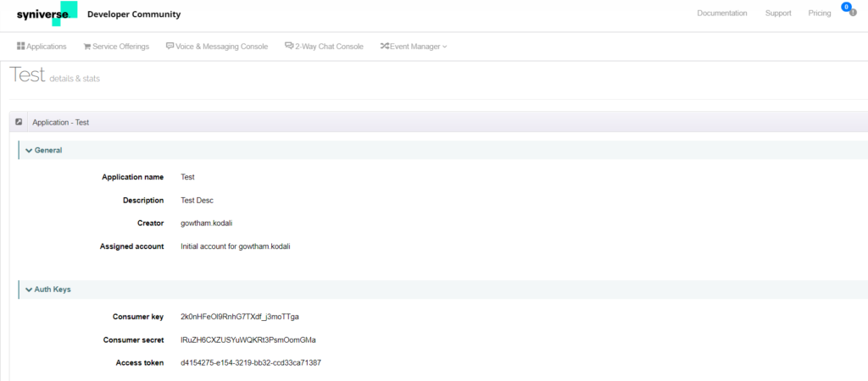868x381 pixels.
Task: Click the 2-Way Chat Console bubbles icon
Action: [289, 47]
